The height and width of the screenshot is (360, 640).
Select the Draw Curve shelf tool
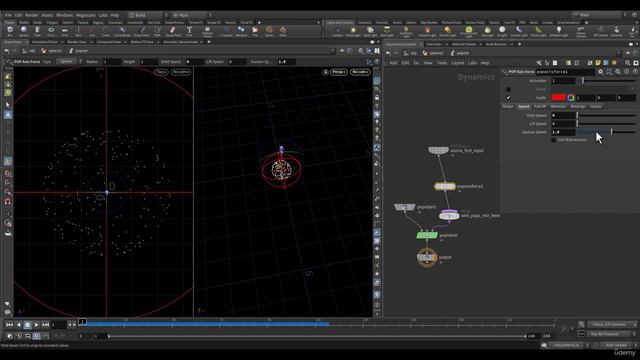(x=142, y=31)
